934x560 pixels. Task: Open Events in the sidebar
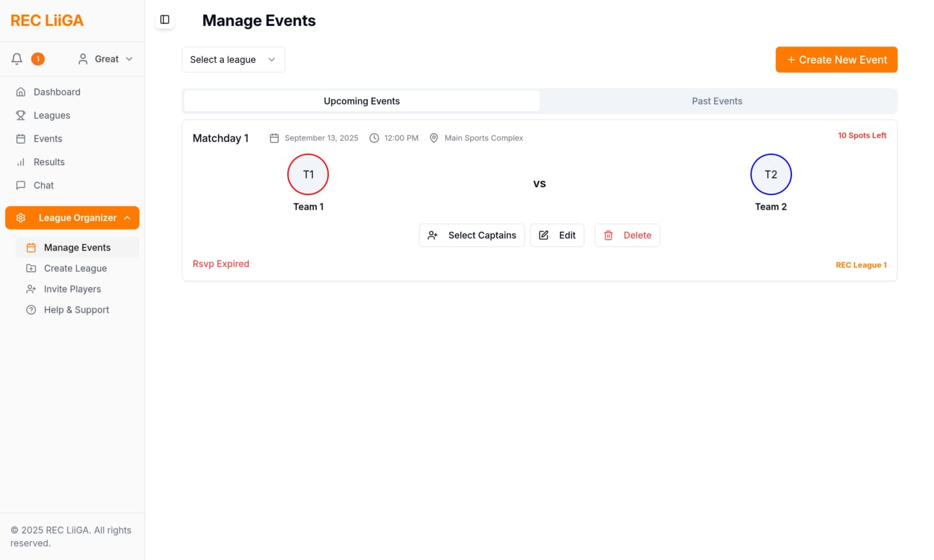point(48,139)
